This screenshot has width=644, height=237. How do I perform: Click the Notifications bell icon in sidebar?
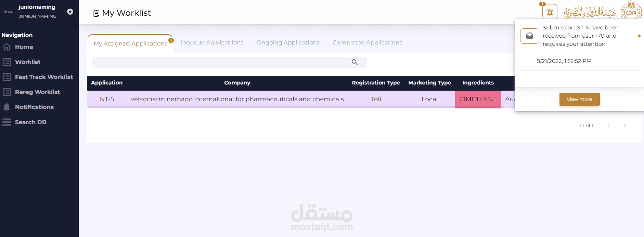click(x=7, y=107)
